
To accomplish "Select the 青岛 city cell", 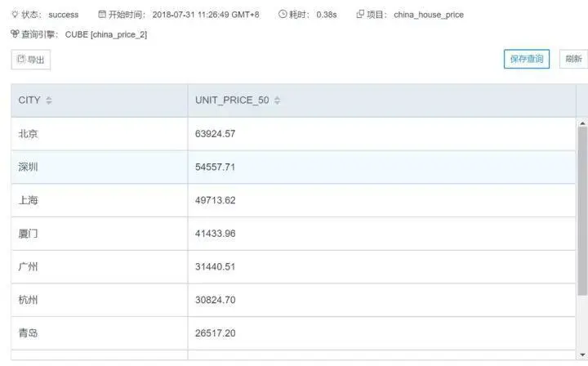I will coord(100,333).
